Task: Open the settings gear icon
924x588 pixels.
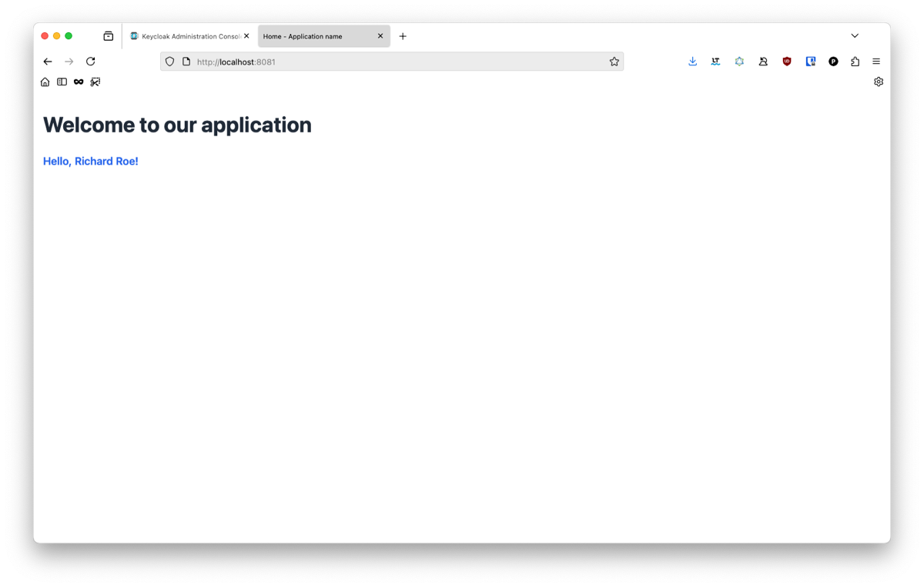Action: click(x=879, y=82)
